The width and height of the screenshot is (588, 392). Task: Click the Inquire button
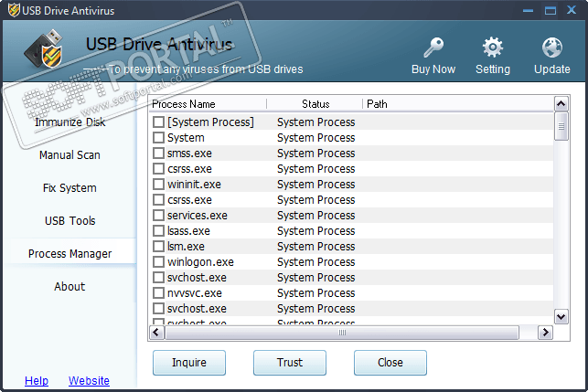click(x=189, y=363)
